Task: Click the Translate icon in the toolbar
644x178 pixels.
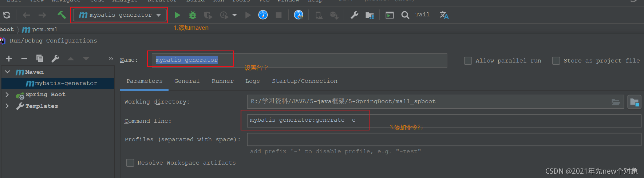Action: (444, 15)
